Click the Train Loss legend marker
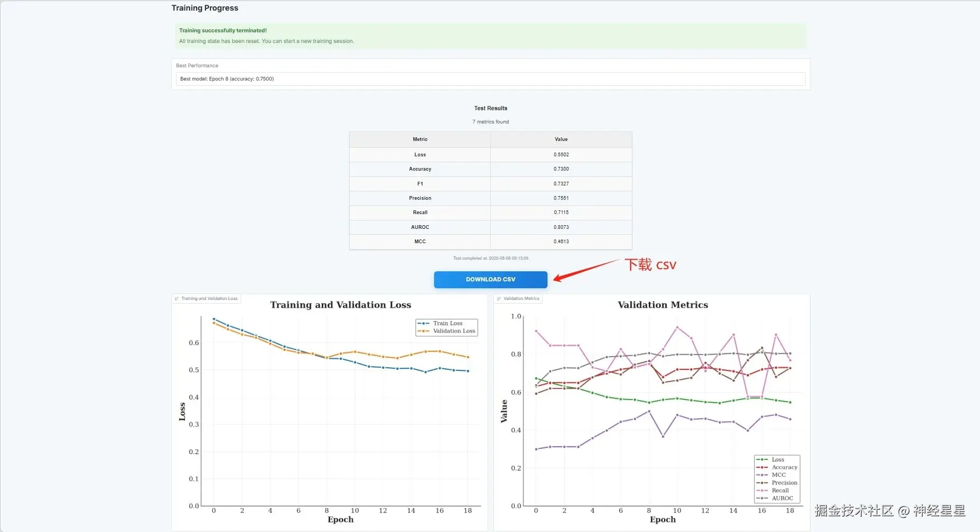The image size is (980, 532). [x=423, y=323]
